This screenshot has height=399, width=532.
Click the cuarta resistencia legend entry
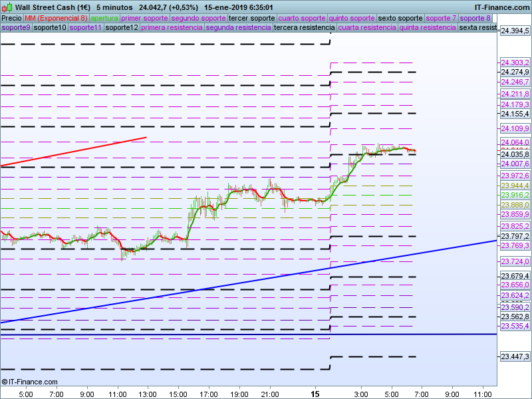pyautogui.click(x=367, y=27)
